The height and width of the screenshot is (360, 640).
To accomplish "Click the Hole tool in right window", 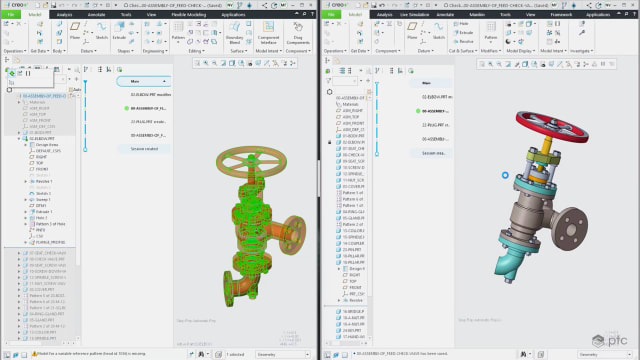I will pos(461,24).
